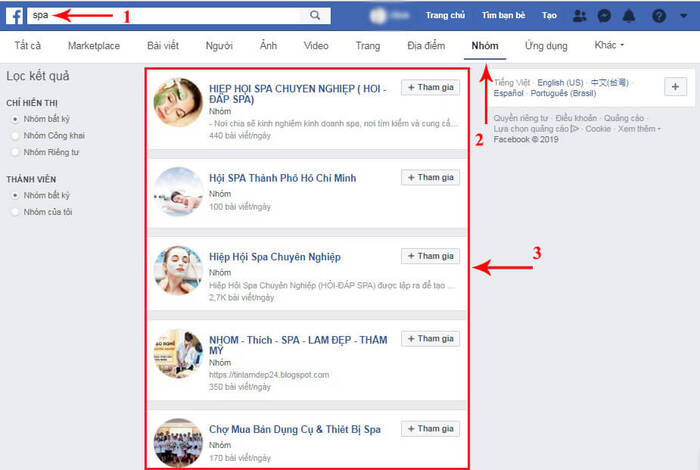Select the Nhóm Riêng tư radio

point(15,152)
